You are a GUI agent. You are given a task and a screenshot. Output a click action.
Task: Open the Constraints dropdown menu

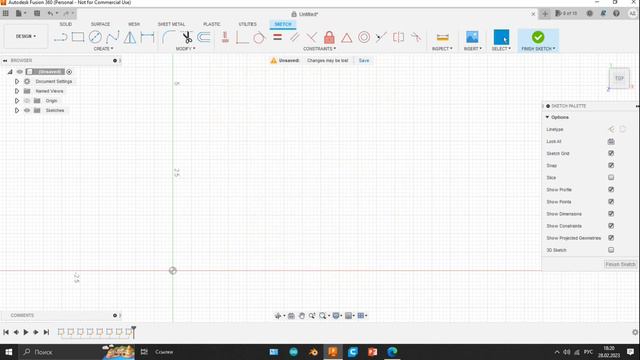(x=320, y=49)
